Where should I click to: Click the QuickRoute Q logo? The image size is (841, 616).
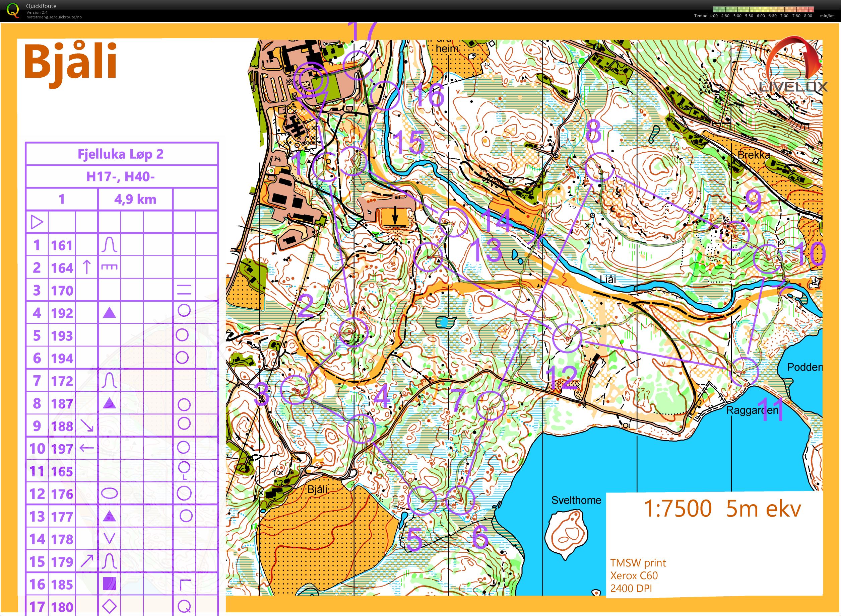coord(13,10)
